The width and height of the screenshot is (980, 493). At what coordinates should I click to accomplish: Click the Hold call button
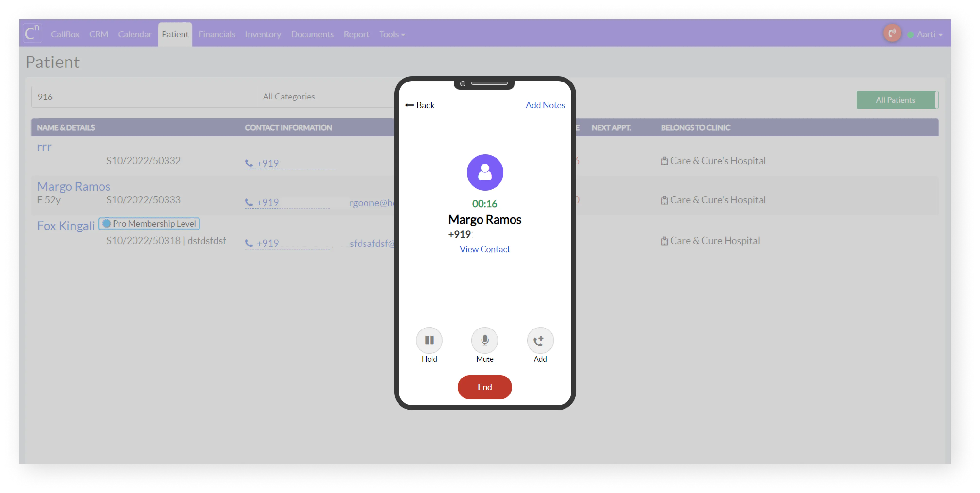(x=430, y=340)
